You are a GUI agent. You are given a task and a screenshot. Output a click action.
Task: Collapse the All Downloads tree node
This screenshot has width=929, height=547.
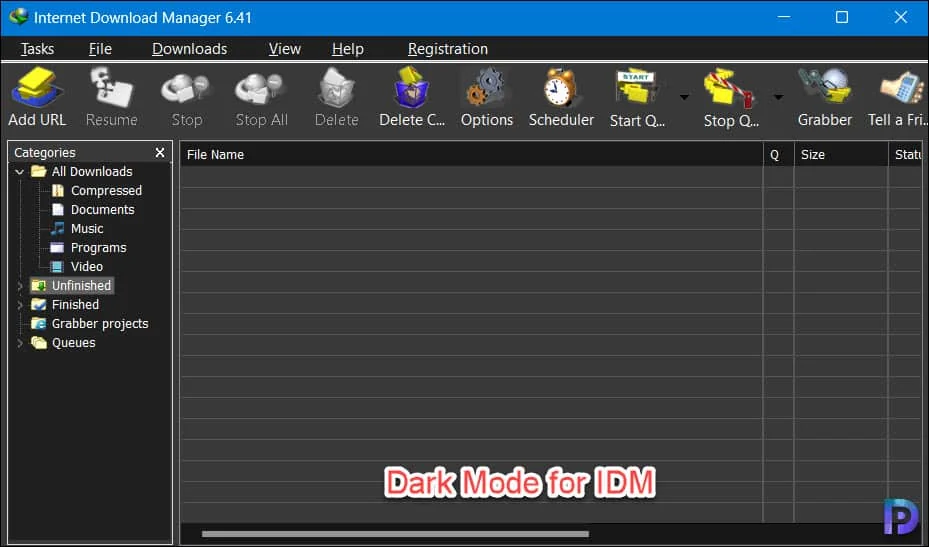point(20,172)
